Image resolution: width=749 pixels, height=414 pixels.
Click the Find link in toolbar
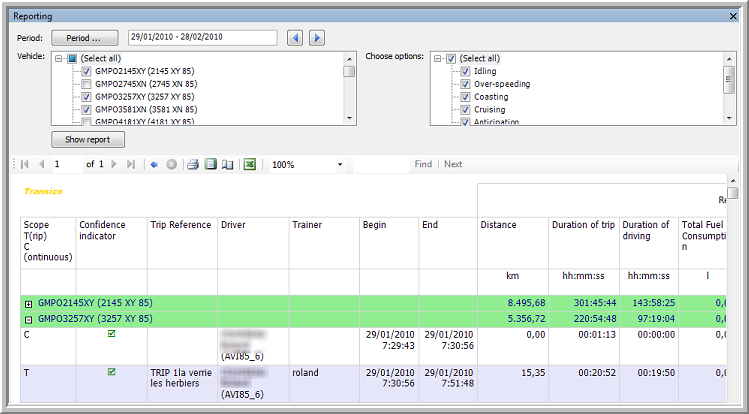(423, 164)
